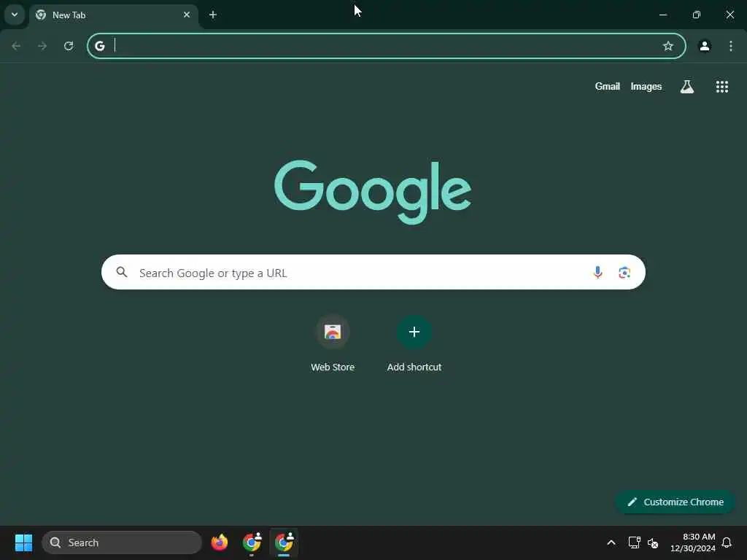This screenshot has width=747, height=560.
Task: Click the Google logo
Action: click(x=373, y=192)
